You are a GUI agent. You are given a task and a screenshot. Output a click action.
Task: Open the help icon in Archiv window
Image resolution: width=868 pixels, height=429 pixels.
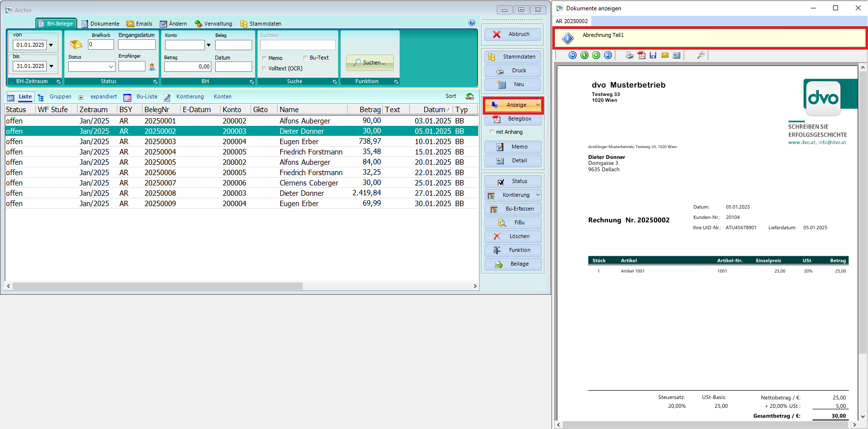coord(472,23)
